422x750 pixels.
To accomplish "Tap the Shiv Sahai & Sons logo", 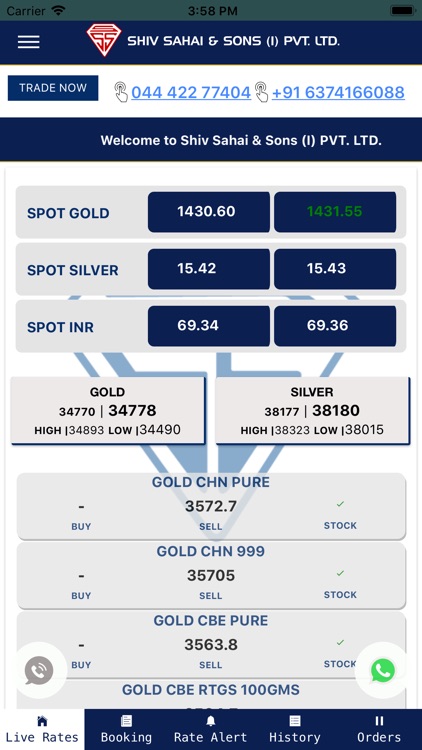I will (x=103, y=40).
